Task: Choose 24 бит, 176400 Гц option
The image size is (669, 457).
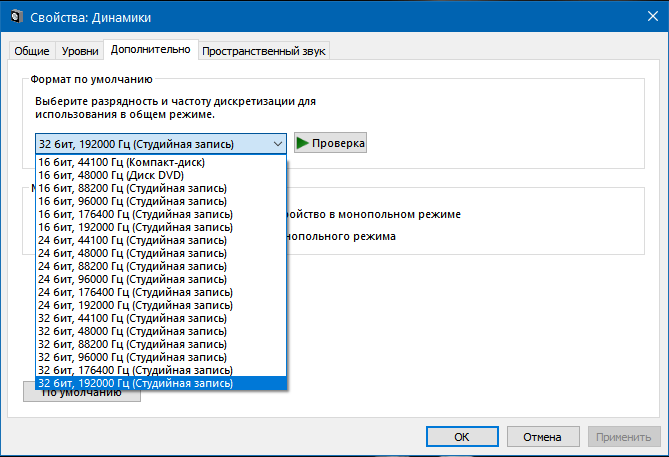Action: click(x=161, y=292)
